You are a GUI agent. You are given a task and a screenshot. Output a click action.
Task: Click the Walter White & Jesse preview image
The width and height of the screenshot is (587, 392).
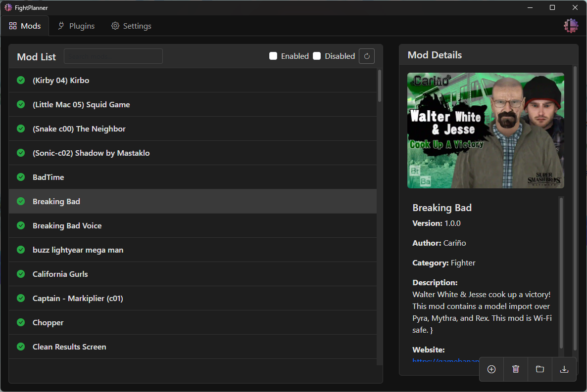(486, 130)
